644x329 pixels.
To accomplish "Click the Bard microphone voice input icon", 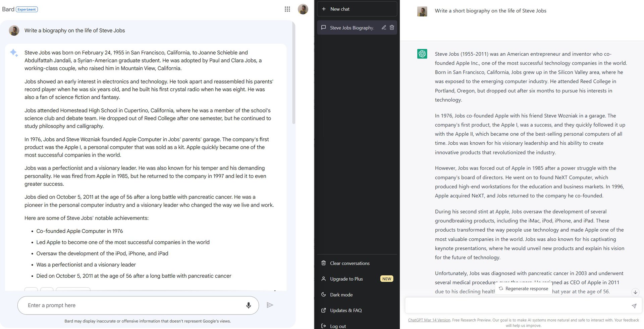I will point(248,305).
